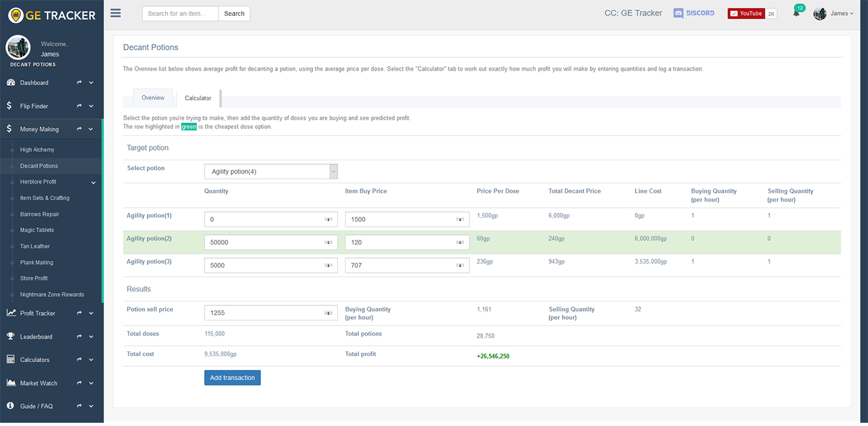The image size is (868, 426).
Task: Expand the Herblore Profit submenu
Action: click(x=93, y=182)
